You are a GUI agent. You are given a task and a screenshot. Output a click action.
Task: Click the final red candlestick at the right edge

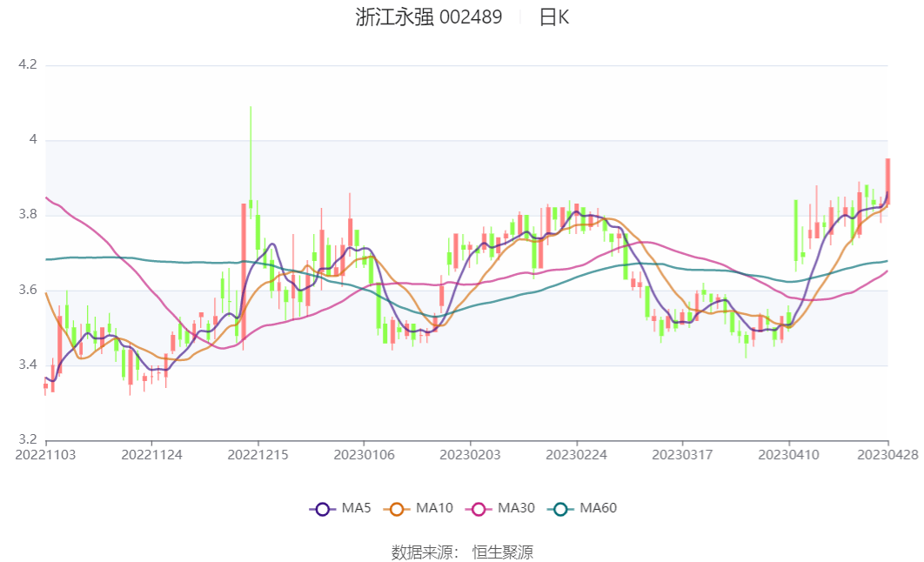[x=887, y=181]
